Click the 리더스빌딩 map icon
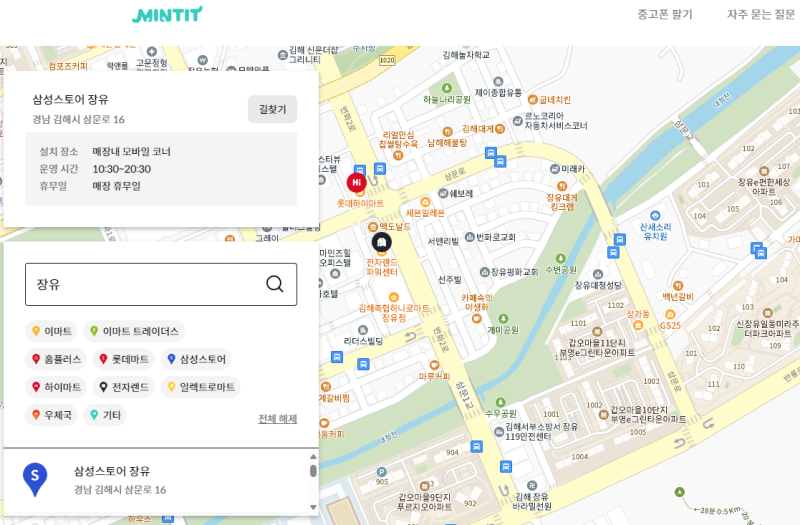This screenshot has width=800, height=525. [363, 330]
